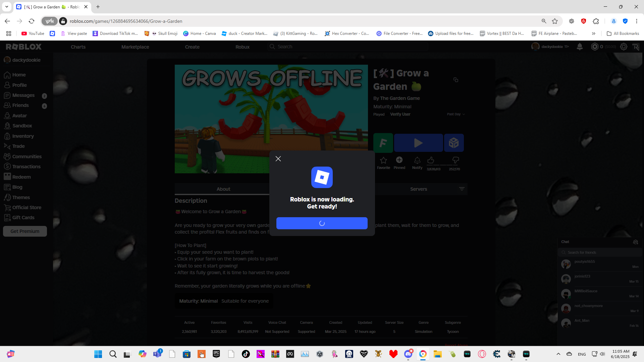The height and width of the screenshot is (362, 644).
Task: Open Roblox notifications bell
Action: (x=580, y=47)
